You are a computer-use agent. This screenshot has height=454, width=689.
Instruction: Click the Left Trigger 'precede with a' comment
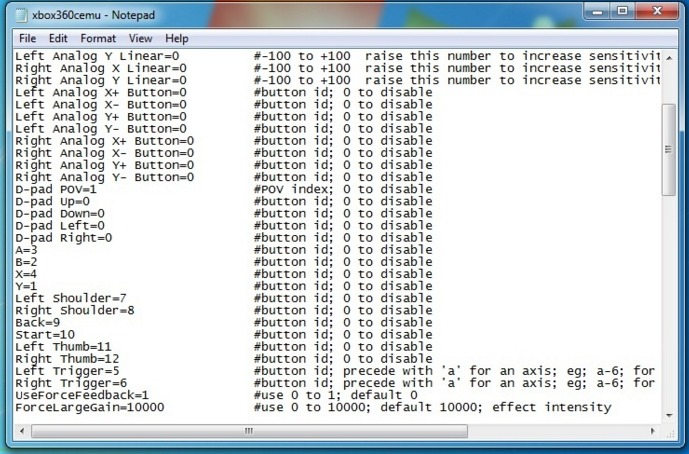(x=403, y=371)
